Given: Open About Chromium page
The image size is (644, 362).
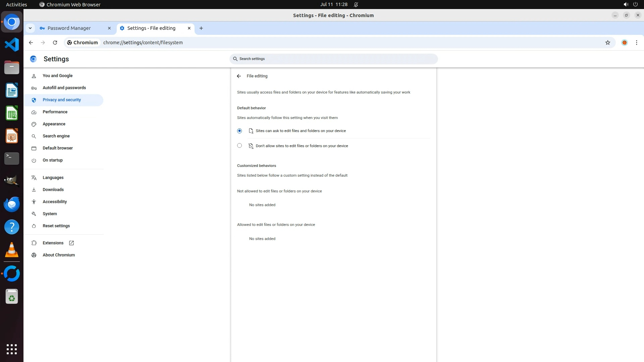Looking at the screenshot, I should pyautogui.click(x=58, y=255).
